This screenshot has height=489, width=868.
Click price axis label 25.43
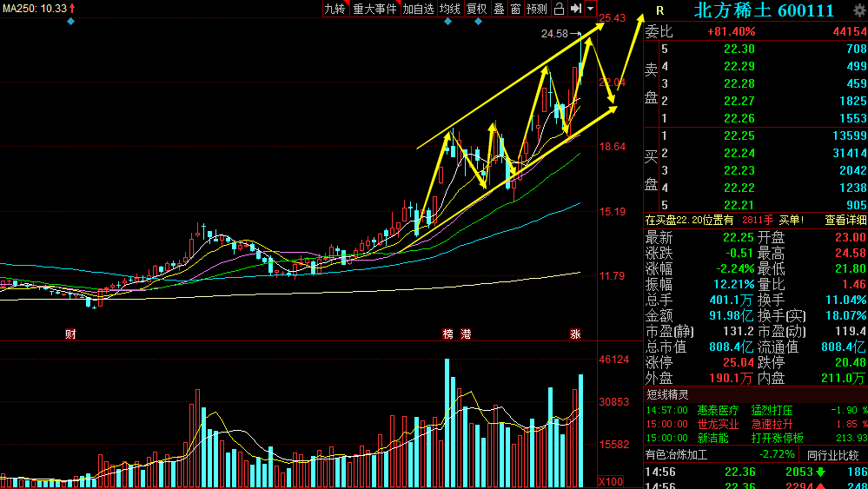point(613,18)
